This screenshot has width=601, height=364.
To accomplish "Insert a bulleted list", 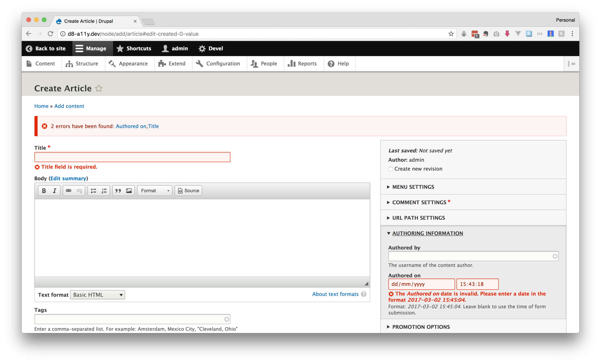I will coord(93,191).
